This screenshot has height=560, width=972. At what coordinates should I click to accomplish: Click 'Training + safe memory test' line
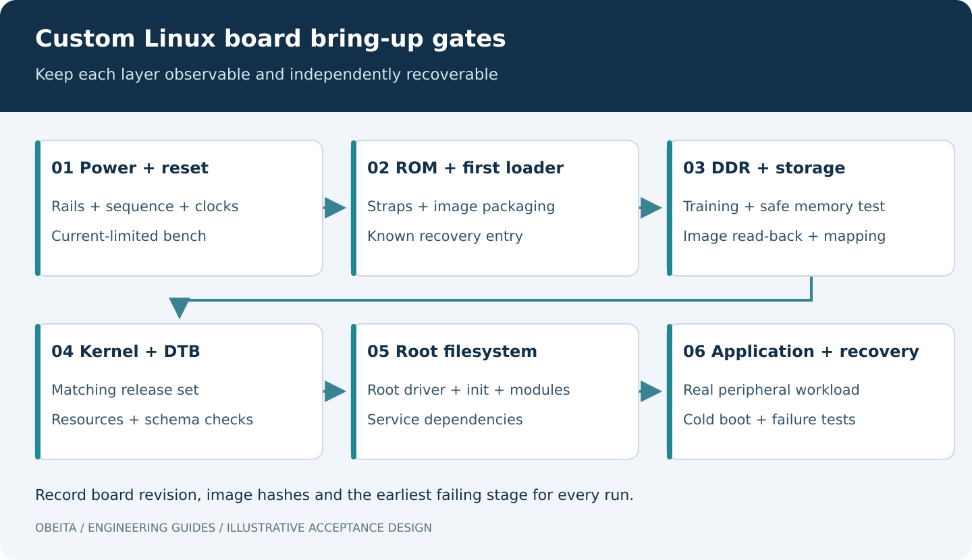pyautogui.click(x=784, y=206)
